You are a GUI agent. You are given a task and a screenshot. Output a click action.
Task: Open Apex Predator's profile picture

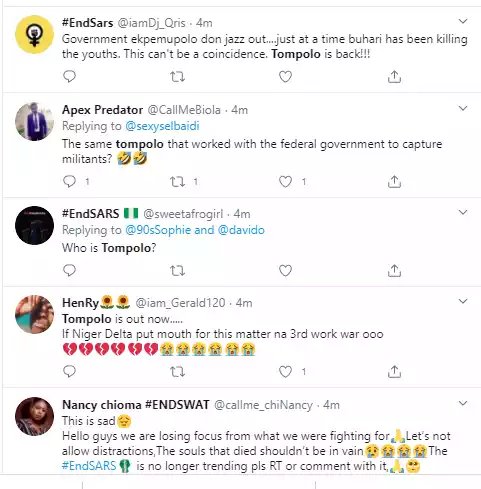34,122
